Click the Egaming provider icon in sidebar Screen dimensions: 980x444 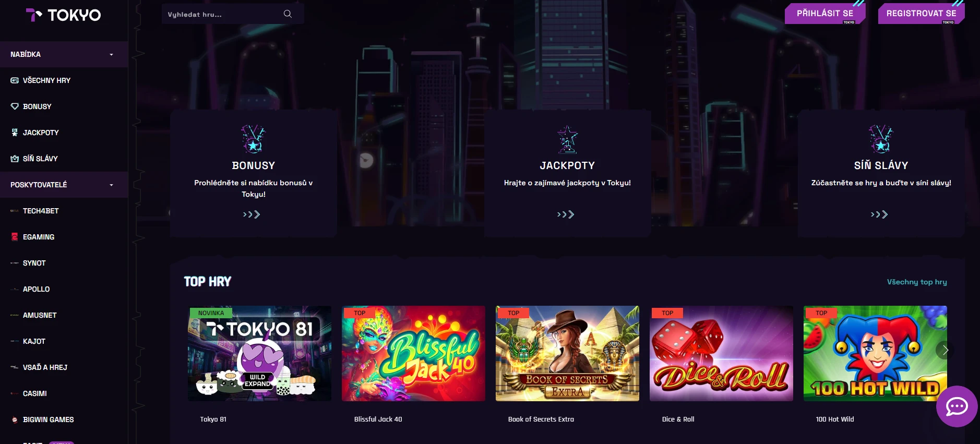click(15, 237)
